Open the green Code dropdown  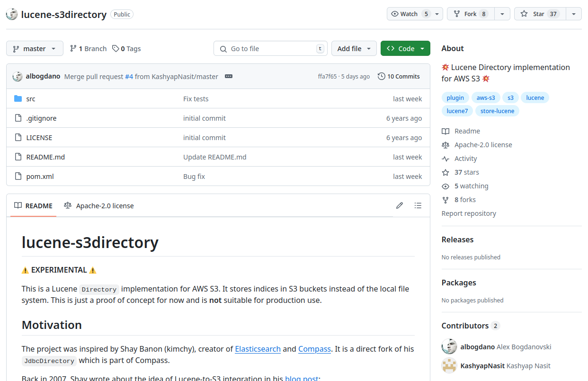point(405,48)
